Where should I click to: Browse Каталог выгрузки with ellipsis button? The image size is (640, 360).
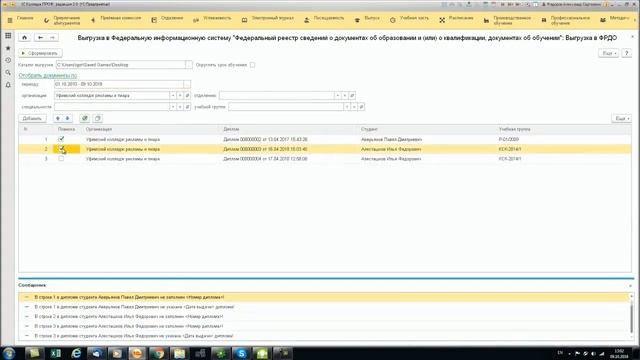point(189,65)
